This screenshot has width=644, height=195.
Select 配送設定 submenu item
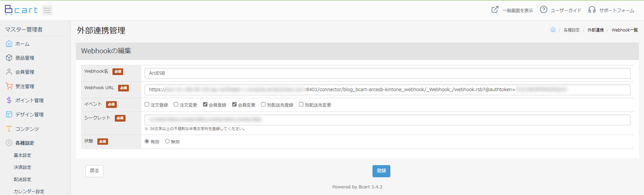pyautogui.click(x=23, y=179)
